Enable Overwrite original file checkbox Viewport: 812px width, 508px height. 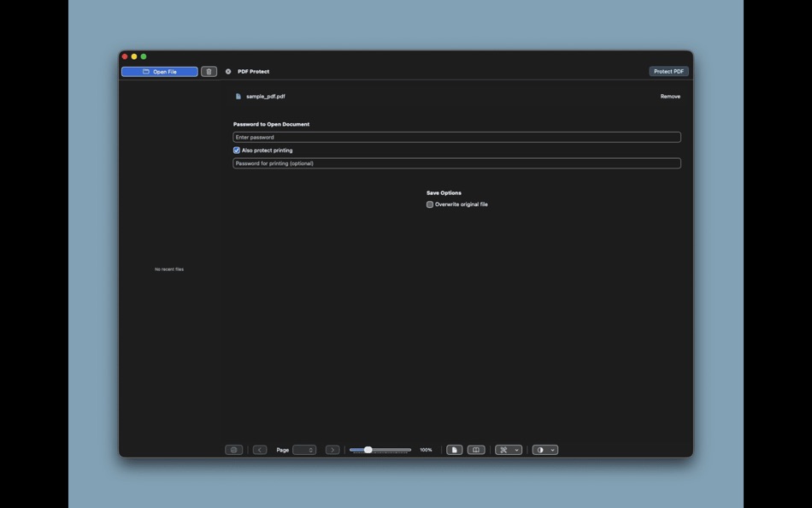pos(430,204)
